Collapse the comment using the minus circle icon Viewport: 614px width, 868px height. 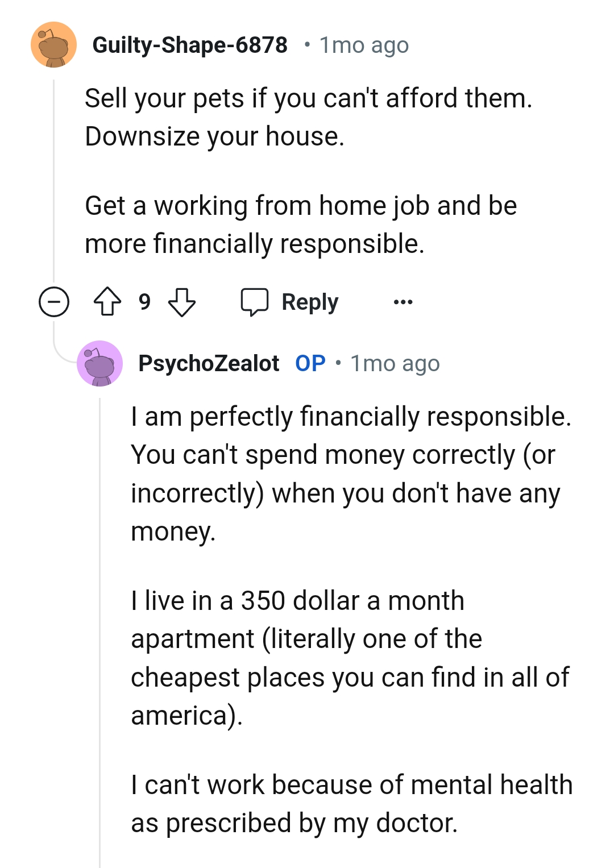[x=54, y=302]
